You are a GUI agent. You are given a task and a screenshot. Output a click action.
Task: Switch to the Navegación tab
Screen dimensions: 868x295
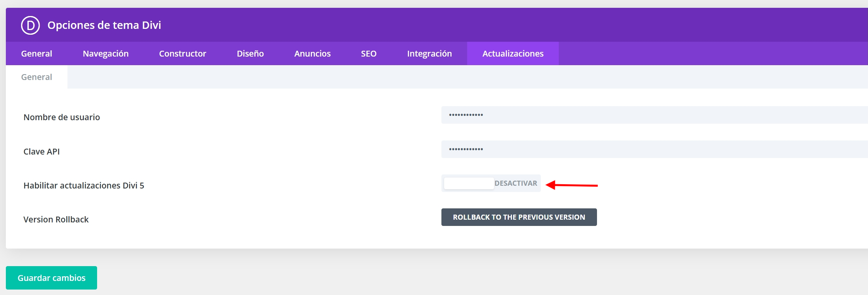click(x=106, y=54)
